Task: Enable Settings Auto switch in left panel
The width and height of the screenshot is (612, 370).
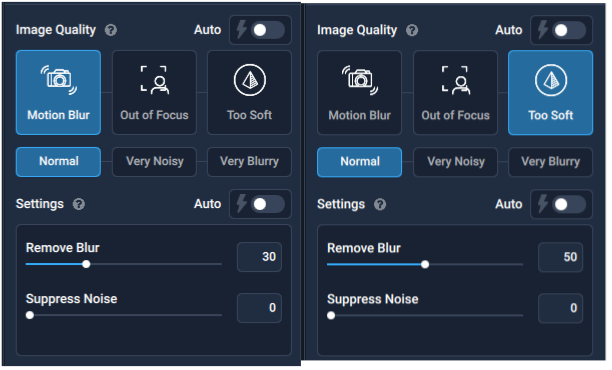Action: tap(268, 204)
